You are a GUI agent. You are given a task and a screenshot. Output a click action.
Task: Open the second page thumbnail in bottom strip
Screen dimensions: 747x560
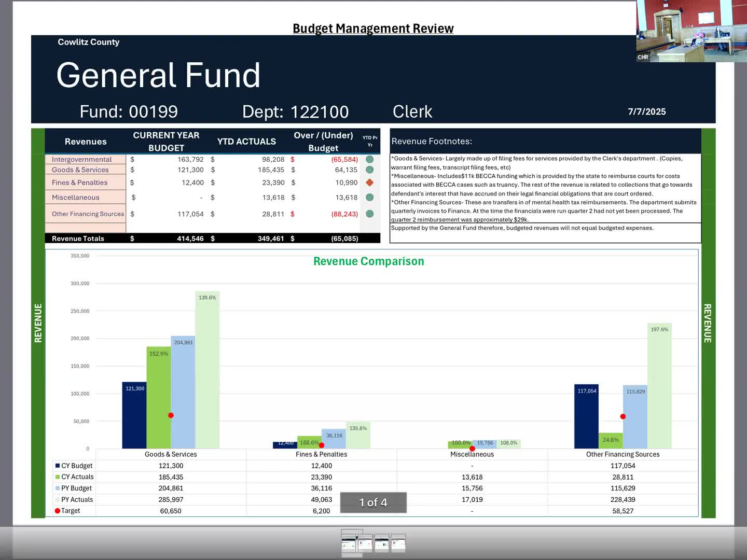click(365, 543)
